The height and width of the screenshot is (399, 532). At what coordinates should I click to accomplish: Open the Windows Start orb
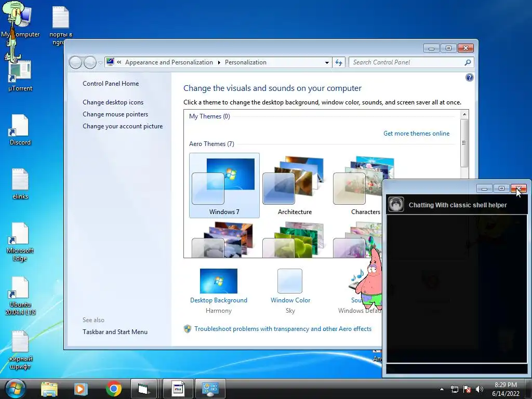tap(15, 389)
